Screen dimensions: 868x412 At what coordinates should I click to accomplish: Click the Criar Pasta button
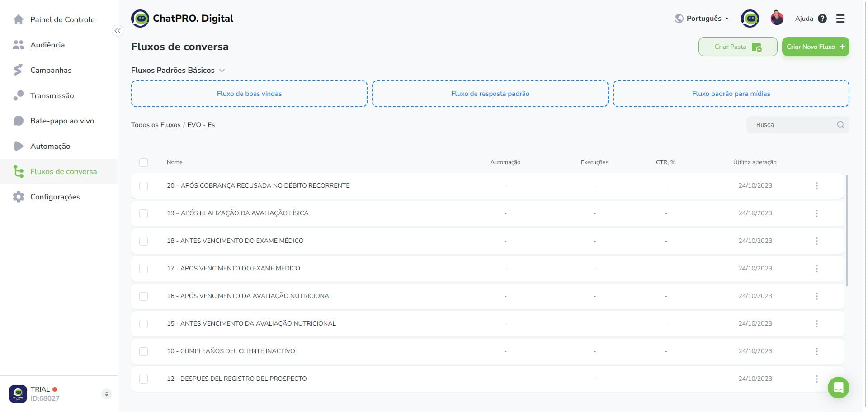click(x=738, y=47)
